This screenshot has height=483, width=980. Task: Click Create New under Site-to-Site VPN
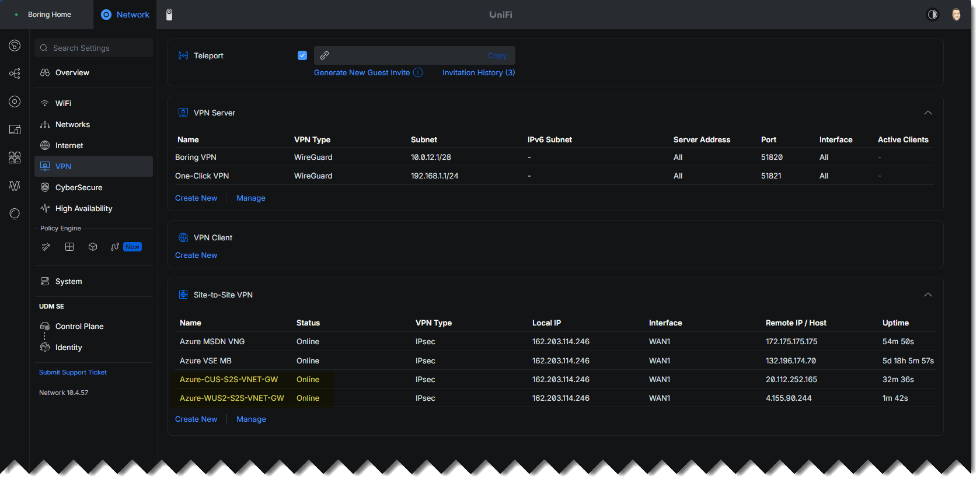196,419
